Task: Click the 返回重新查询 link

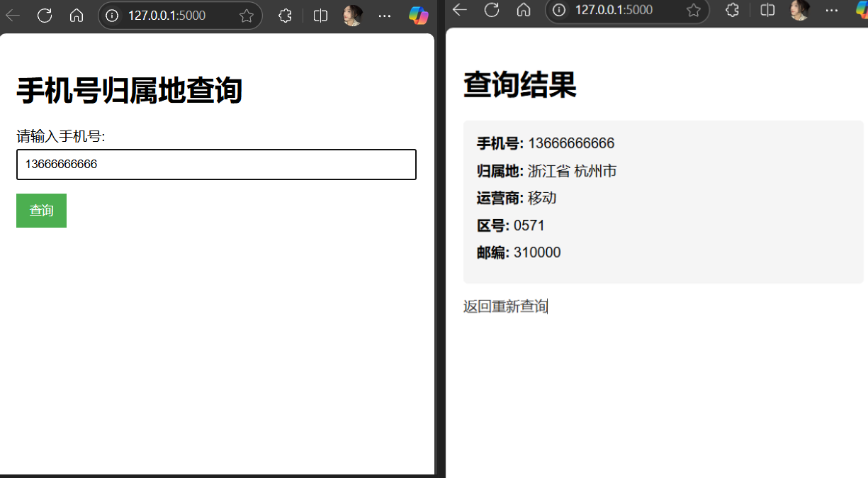Action: [x=505, y=306]
